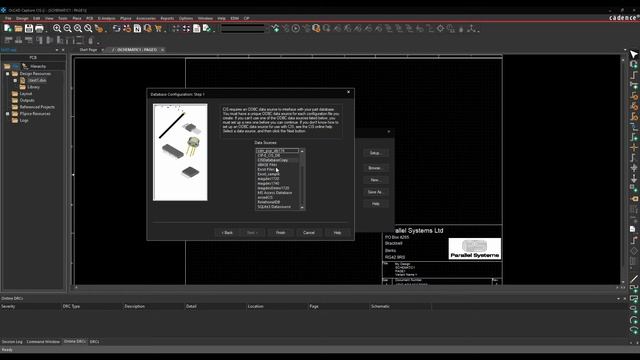Close the Database Configuration Step 1 dialog

pyautogui.click(x=348, y=92)
